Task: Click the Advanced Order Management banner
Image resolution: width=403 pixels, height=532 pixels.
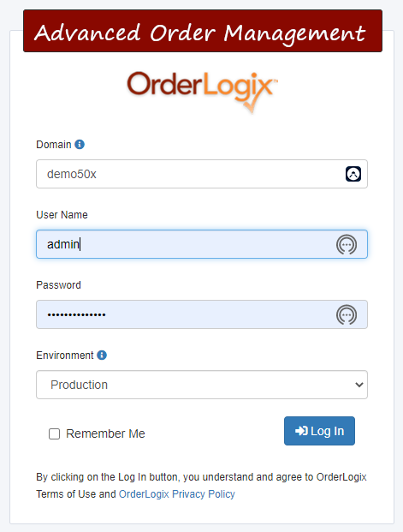Action: [x=203, y=31]
